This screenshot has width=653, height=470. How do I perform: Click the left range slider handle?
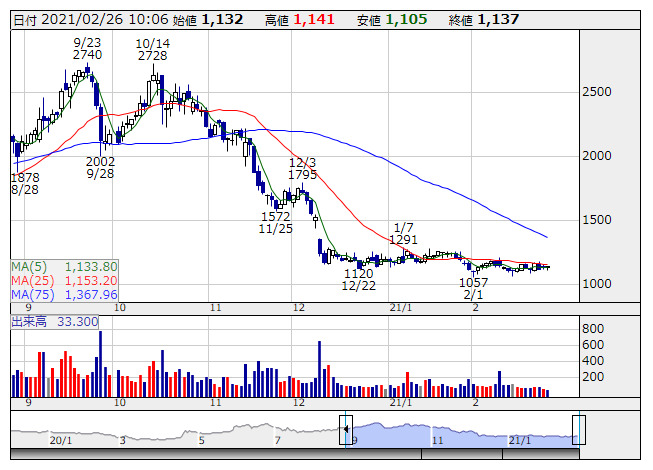pyautogui.click(x=346, y=430)
